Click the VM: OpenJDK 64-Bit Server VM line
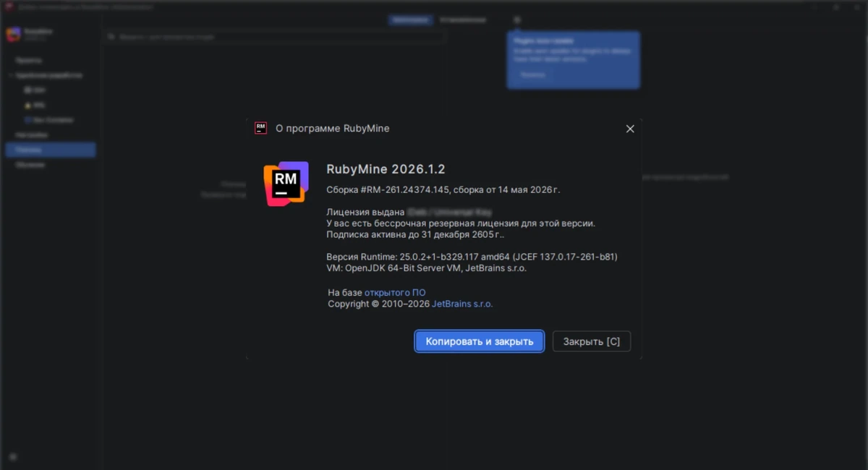Image resolution: width=868 pixels, height=470 pixels. pos(427,268)
